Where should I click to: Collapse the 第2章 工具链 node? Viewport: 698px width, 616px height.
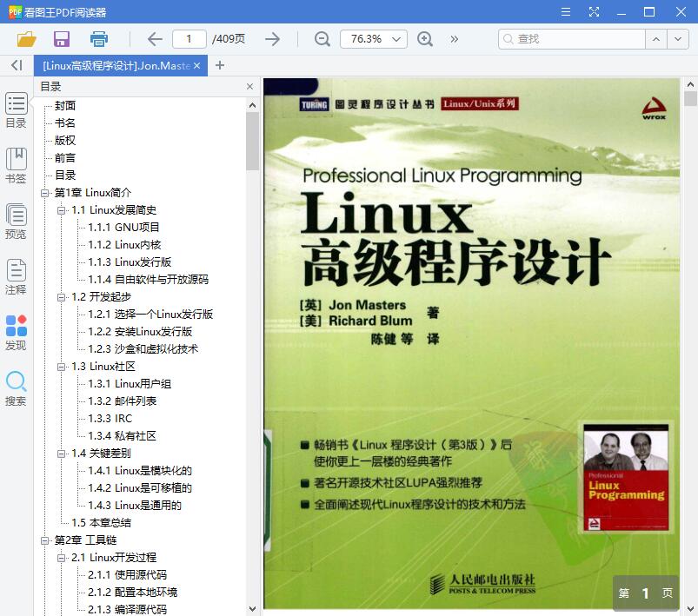pos(44,540)
